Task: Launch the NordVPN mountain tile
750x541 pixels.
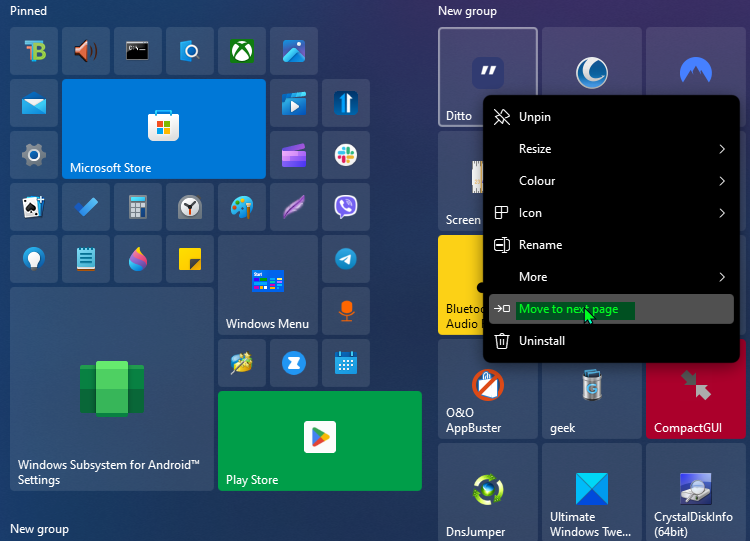Action: tap(695, 62)
